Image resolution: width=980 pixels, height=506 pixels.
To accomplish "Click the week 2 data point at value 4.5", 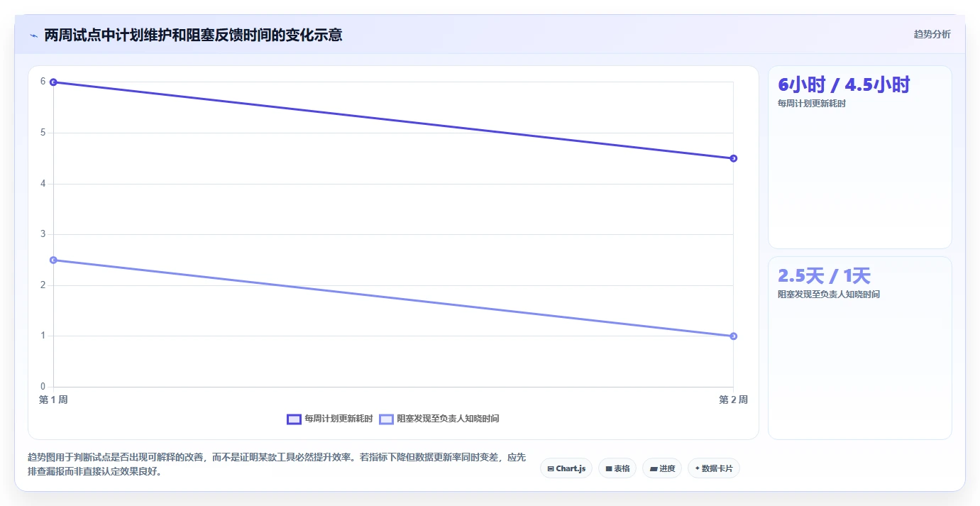I will tap(734, 158).
